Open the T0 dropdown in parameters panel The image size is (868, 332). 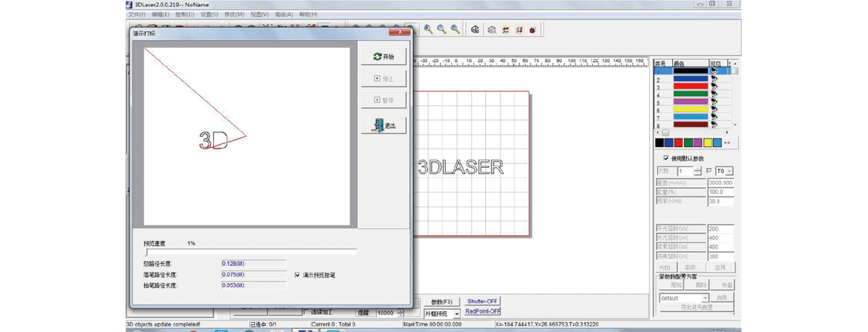724,171
